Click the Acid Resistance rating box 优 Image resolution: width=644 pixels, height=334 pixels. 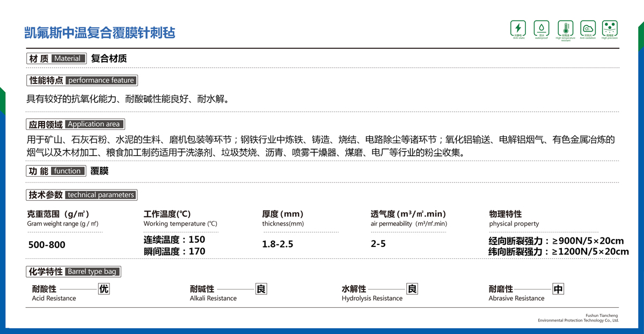pyautogui.click(x=104, y=289)
